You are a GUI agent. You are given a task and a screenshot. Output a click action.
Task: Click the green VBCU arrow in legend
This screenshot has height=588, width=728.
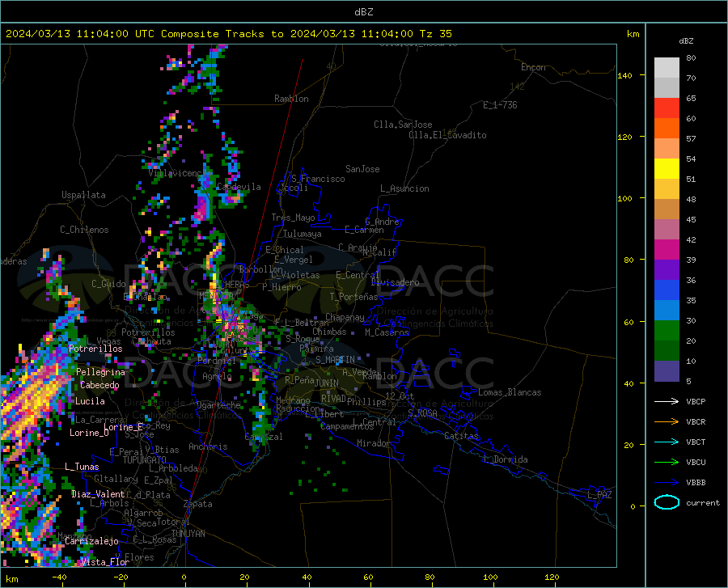(667, 463)
